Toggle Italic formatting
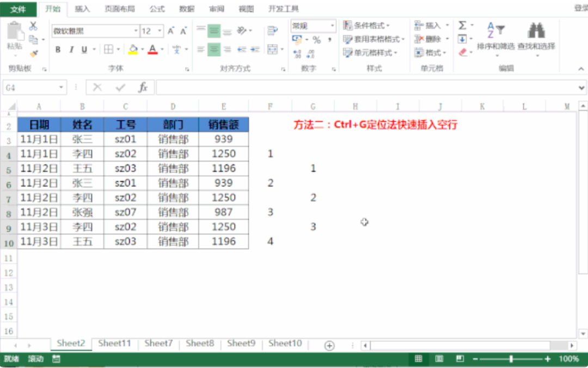This screenshot has width=588, height=368. [x=71, y=49]
